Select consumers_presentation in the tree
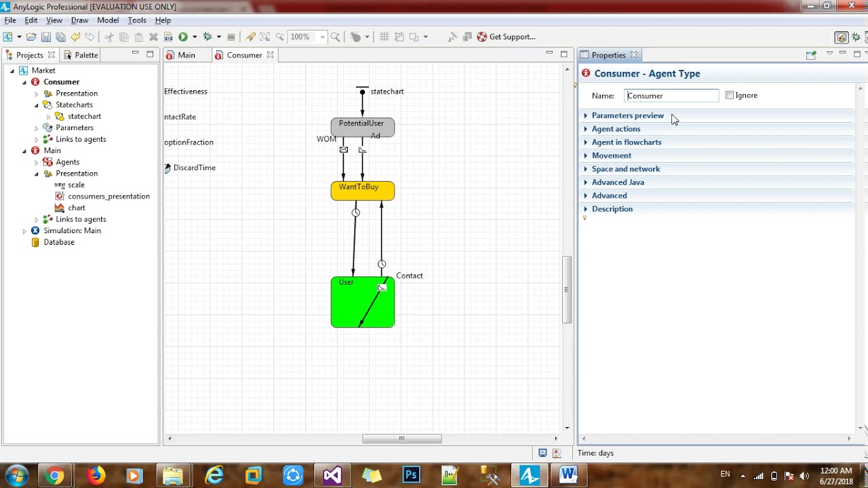The height and width of the screenshot is (488, 868). [x=108, y=197]
